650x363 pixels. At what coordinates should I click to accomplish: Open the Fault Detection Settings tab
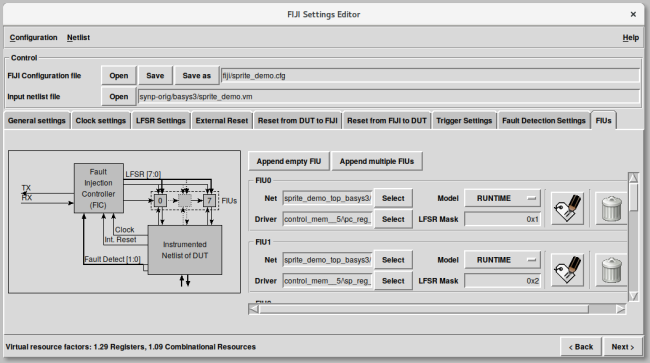544,121
